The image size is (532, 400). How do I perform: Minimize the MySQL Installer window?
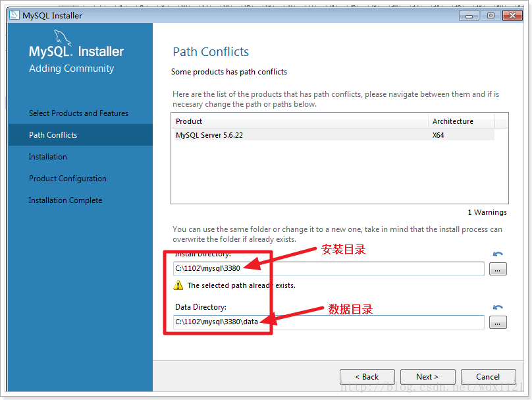coord(469,16)
